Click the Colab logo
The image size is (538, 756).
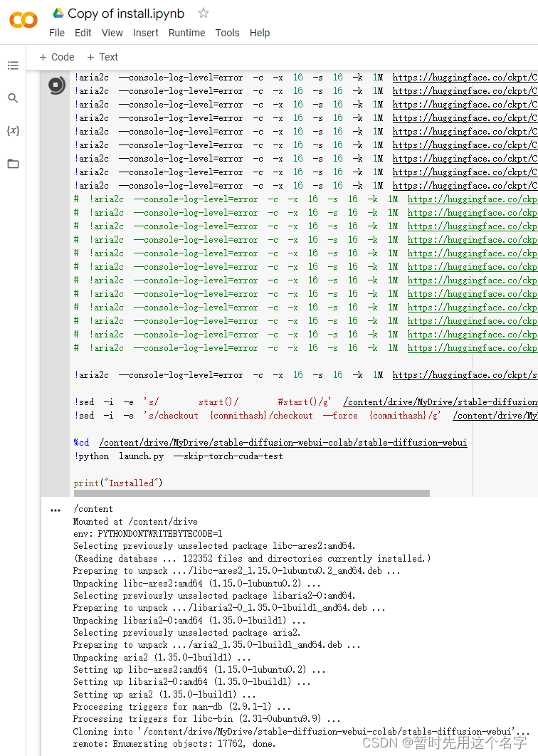point(23,20)
